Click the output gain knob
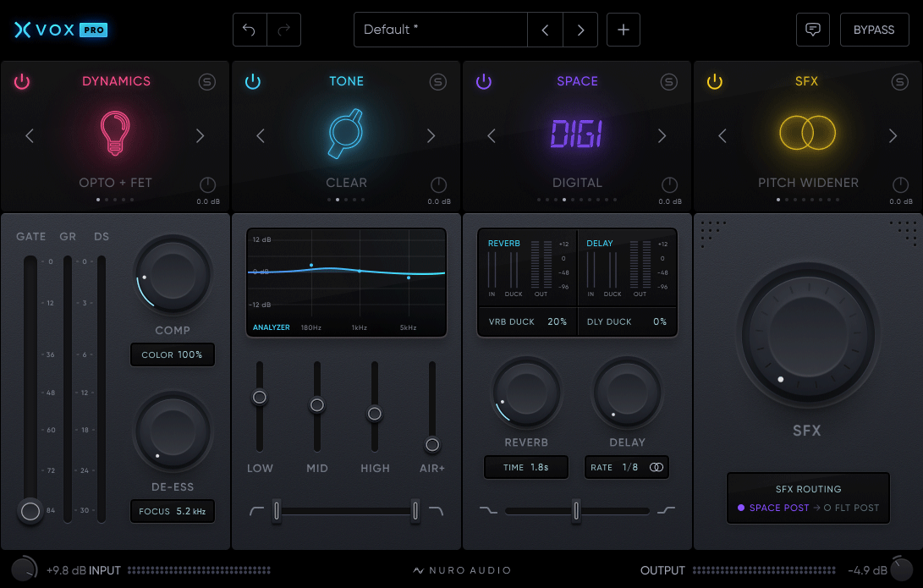Image resolution: width=923 pixels, height=588 pixels. (x=901, y=569)
